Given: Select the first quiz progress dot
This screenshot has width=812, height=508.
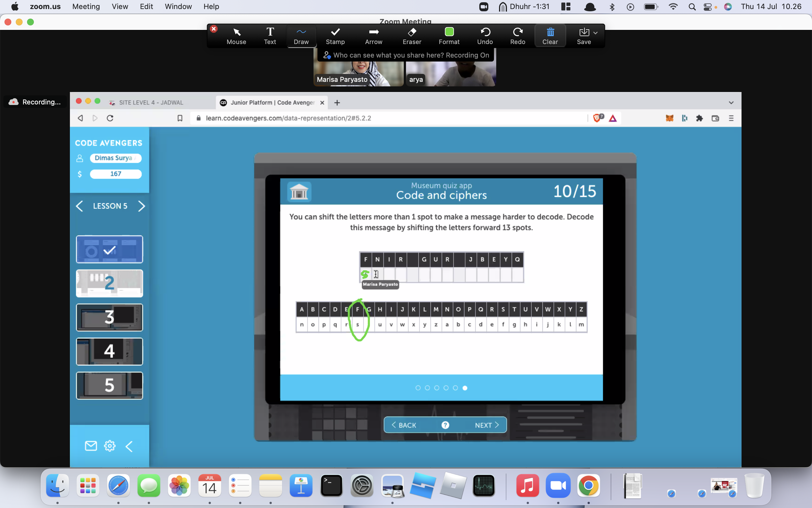Looking at the screenshot, I should click(418, 388).
